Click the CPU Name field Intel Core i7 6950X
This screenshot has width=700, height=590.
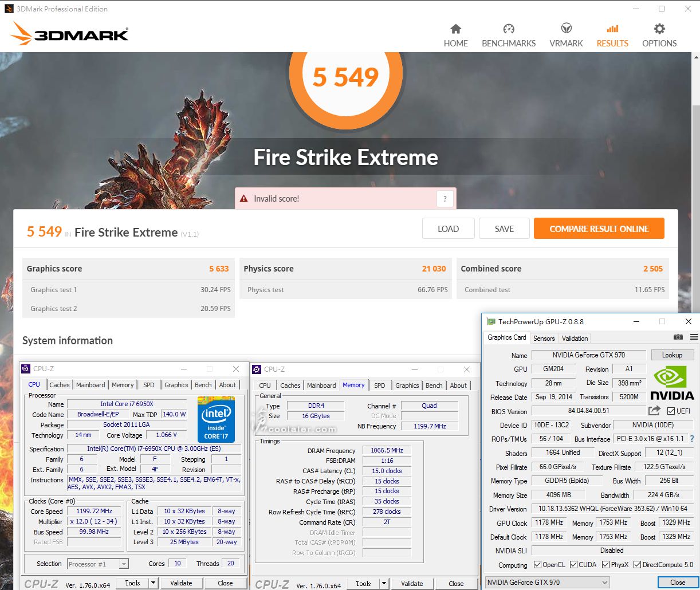[127, 404]
